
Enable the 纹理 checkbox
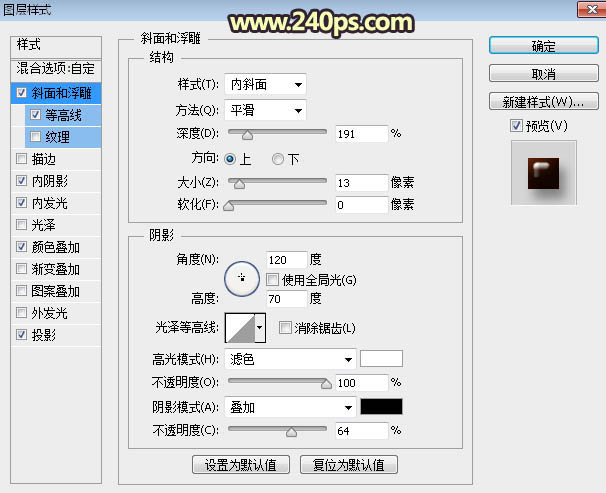click(35, 137)
